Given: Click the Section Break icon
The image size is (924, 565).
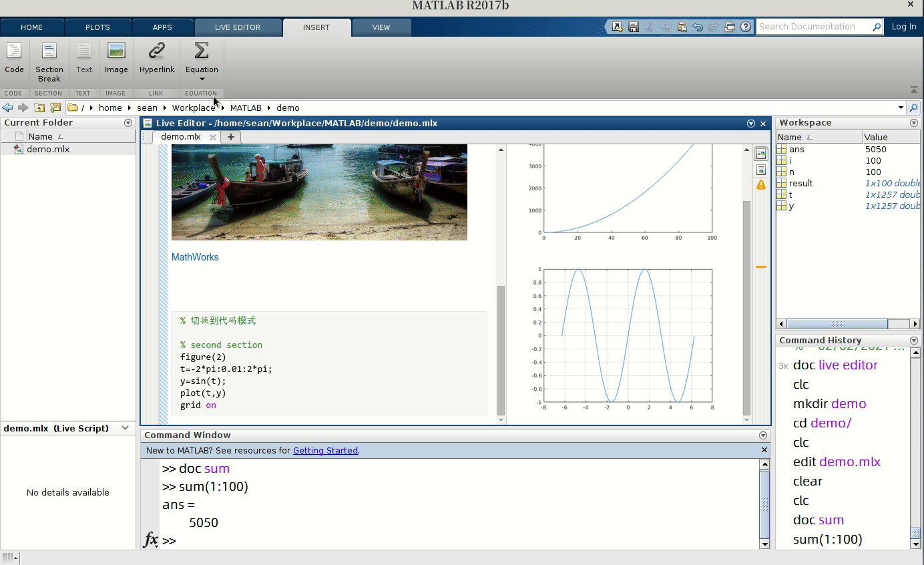Looking at the screenshot, I should 49,51.
